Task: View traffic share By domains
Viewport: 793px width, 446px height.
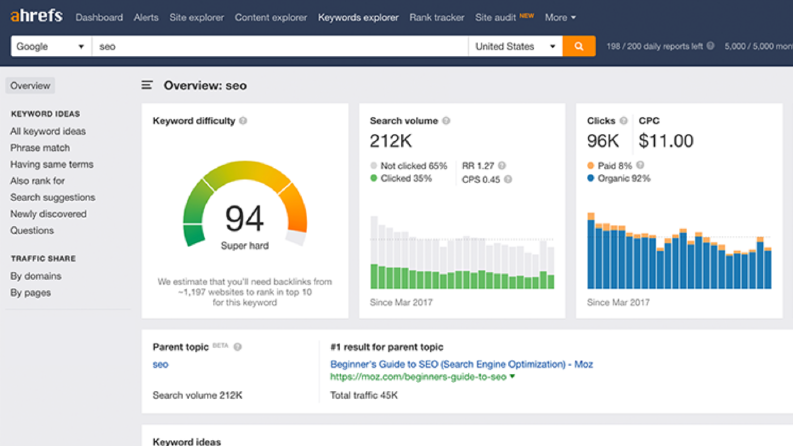Action: 35,276
